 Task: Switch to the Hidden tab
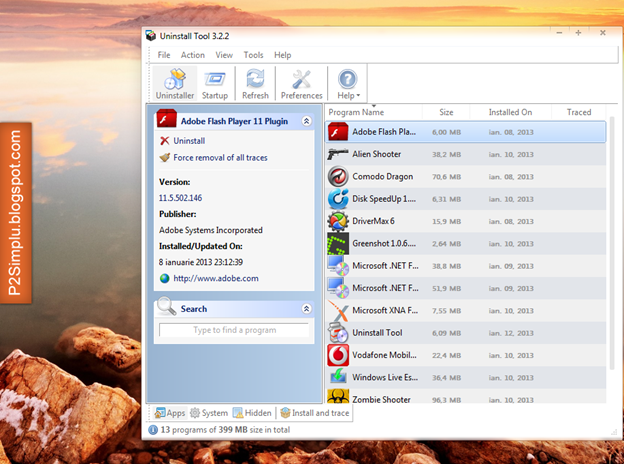(252, 413)
